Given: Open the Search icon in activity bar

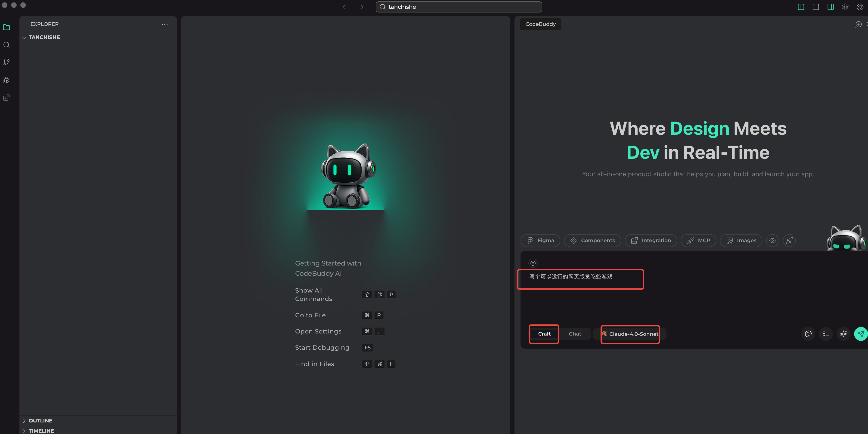Looking at the screenshot, I should [x=6, y=45].
